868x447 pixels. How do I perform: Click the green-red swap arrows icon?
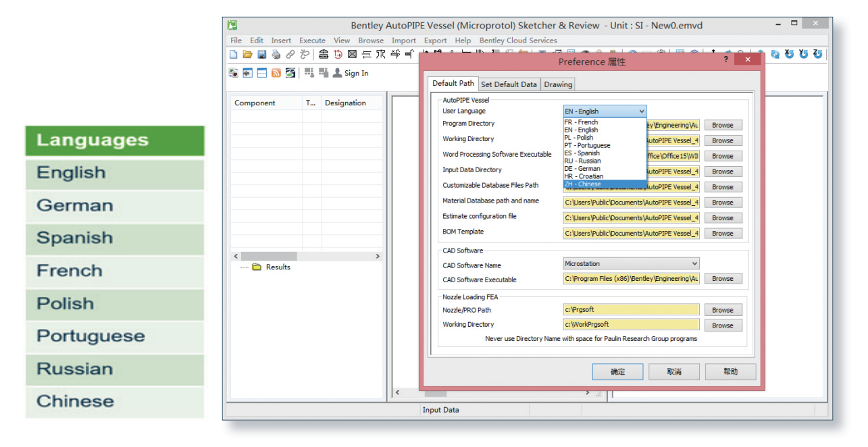(x=234, y=73)
